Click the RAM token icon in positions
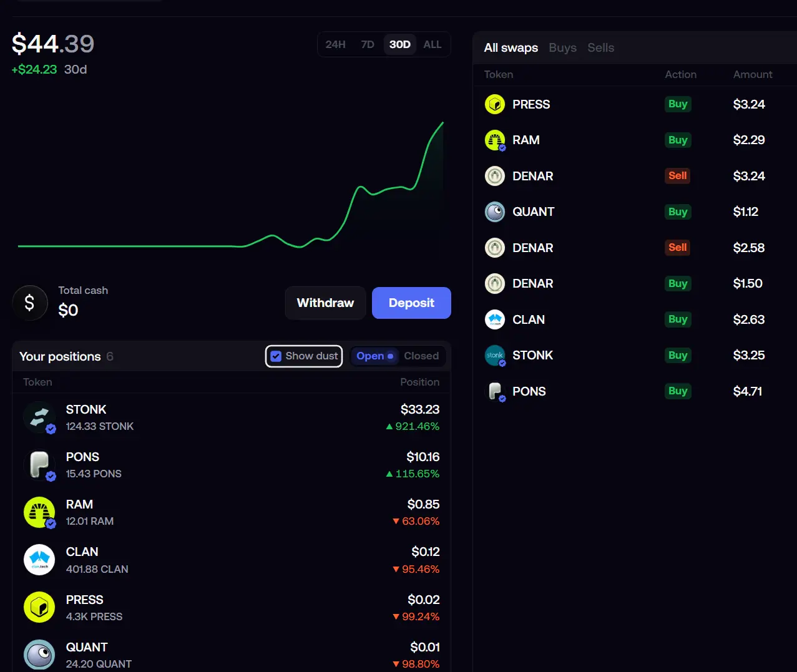Screen dimensions: 797x672 click(39, 512)
